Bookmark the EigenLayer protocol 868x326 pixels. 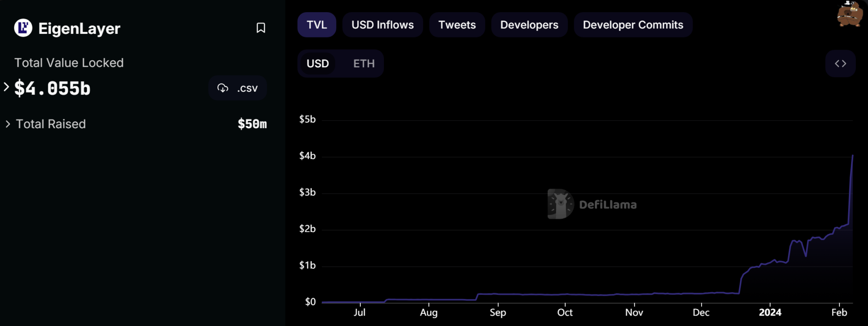pyautogui.click(x=260, y=28)
